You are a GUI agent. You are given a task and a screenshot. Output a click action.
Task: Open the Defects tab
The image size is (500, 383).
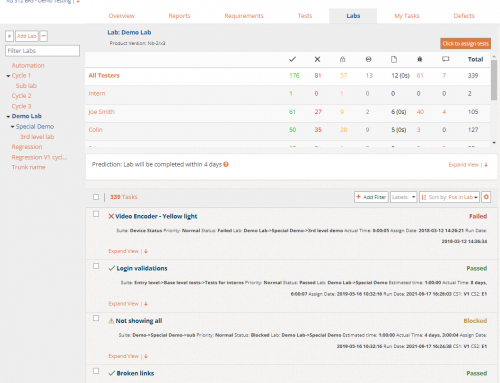[x=464, y=16]
